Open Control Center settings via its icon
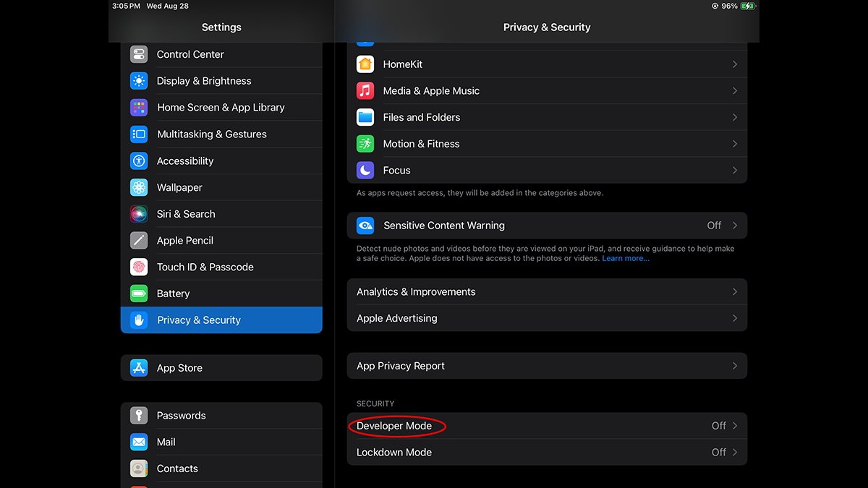The image size is (868, 488). coord(139,54)
